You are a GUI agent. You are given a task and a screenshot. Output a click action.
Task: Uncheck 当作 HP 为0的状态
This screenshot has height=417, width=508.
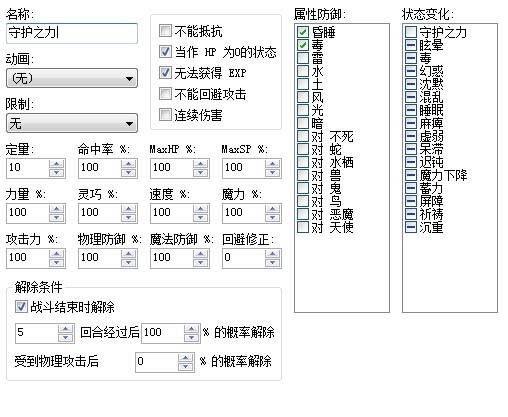pos(165,52)
